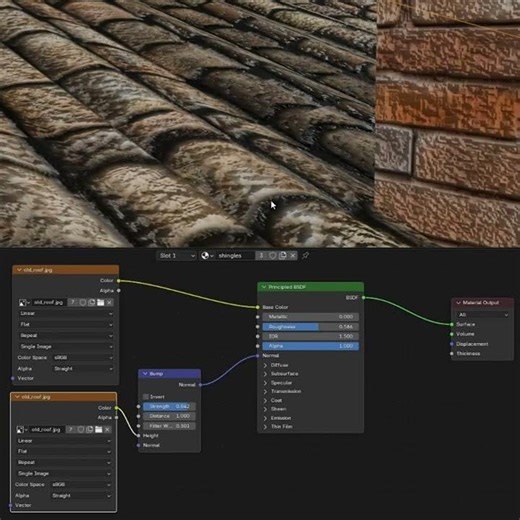Open Alpha Straight dropdown in Base Color texture node
The width and height of the screenshot is (520, 520).
[x=83, y=369]
